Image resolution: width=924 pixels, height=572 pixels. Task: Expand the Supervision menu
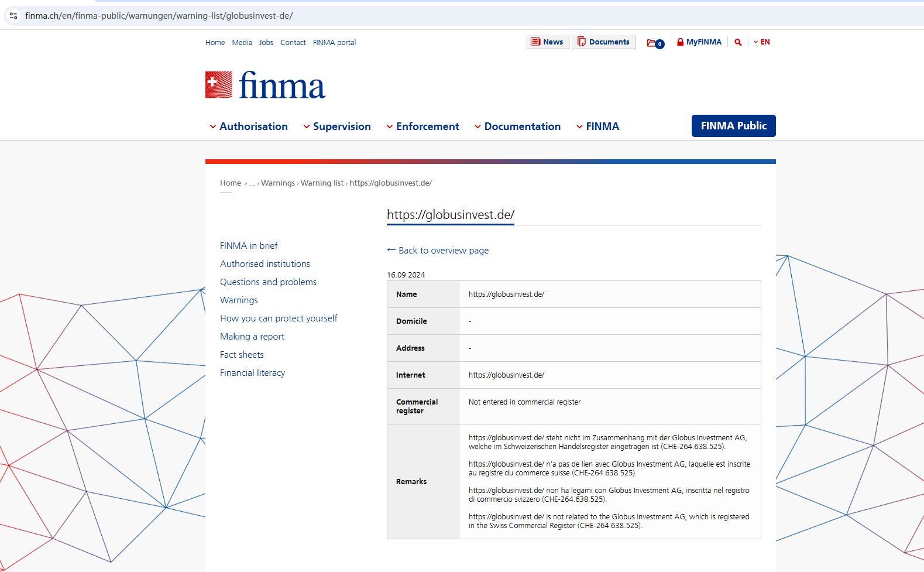tap(337, 126)
